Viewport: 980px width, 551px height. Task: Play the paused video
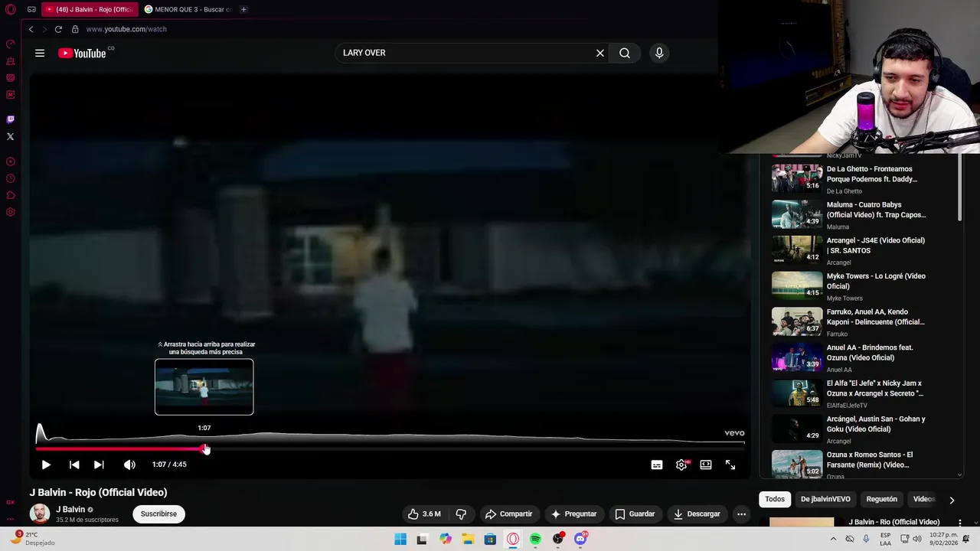46,465
